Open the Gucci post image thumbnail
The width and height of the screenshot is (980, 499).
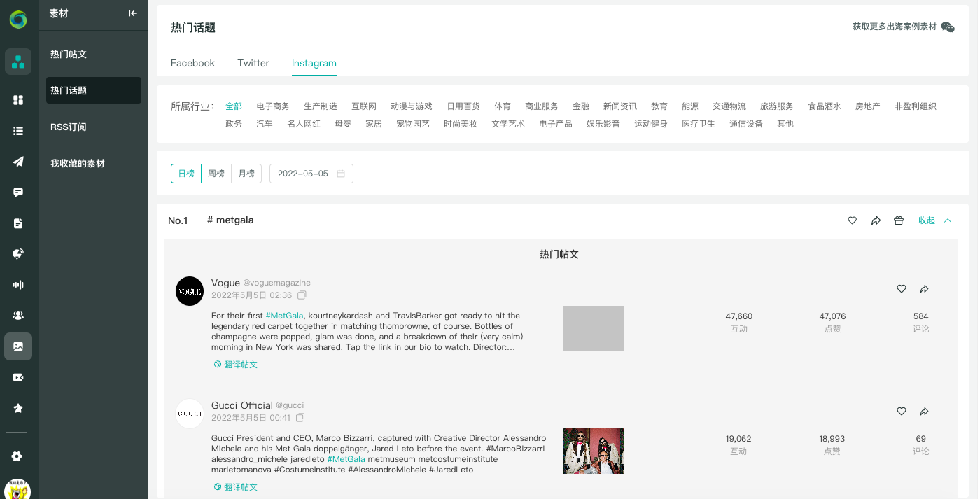pyautogui.click(x=594, y=451)
